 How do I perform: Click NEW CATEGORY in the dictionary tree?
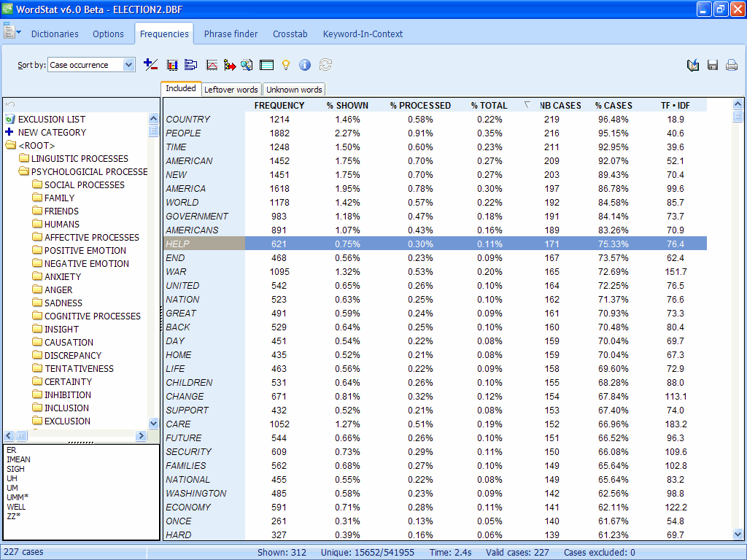[52, 133]
